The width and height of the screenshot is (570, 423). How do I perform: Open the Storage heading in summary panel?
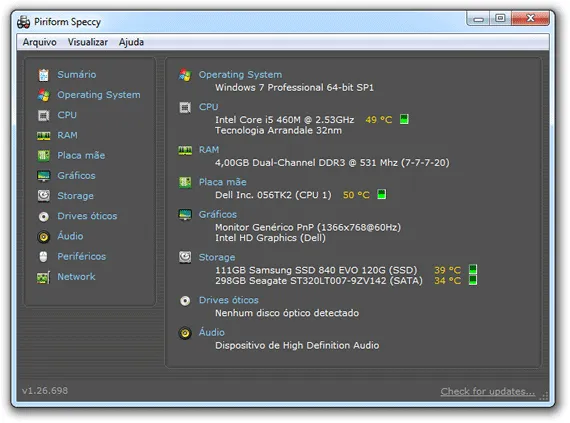pos(217,257)
